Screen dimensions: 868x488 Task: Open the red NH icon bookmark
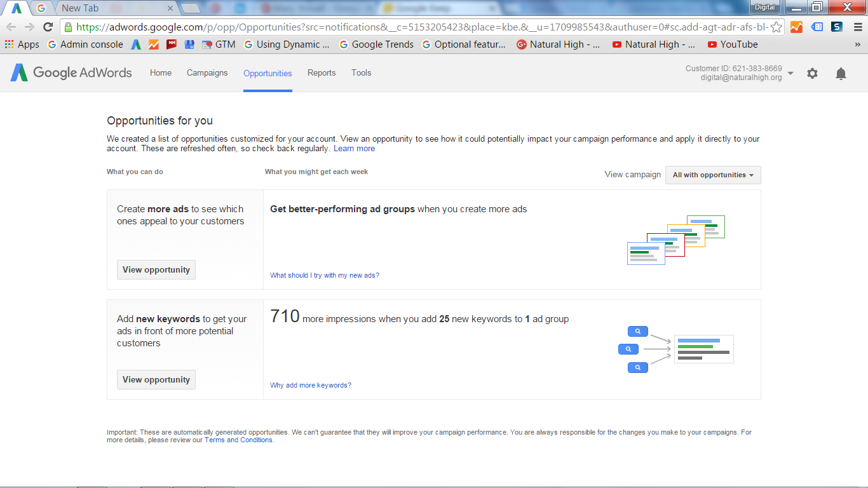(x=172, y=44)
